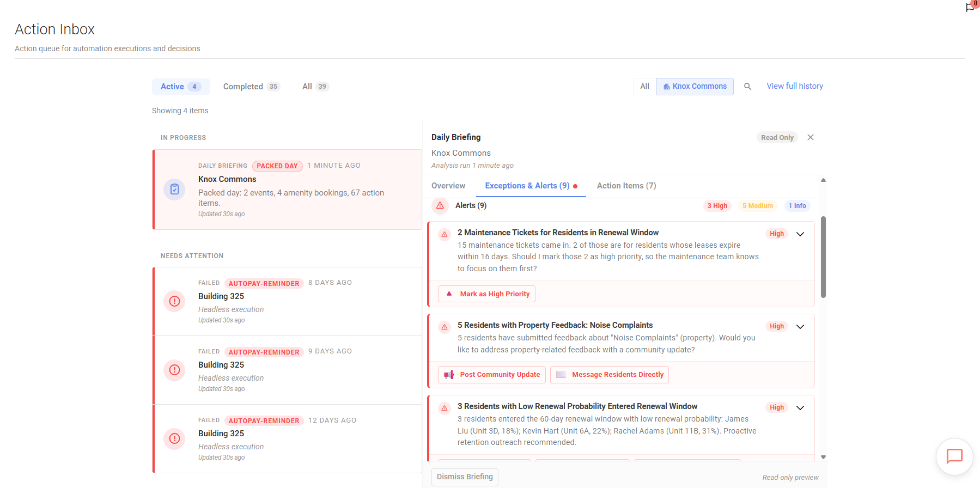This screenshot has height=488, width=980.
Task: Select the All property filter
Action: (644, 87)
